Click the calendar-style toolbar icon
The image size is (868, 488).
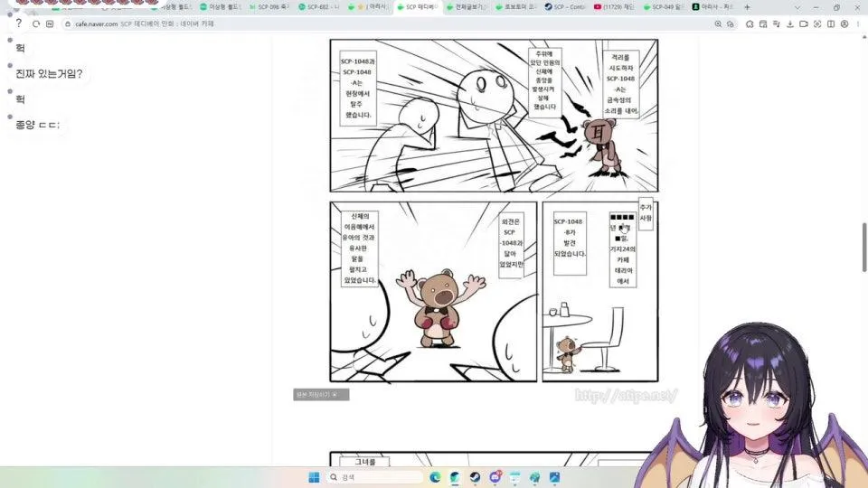[x=763, y=23]
